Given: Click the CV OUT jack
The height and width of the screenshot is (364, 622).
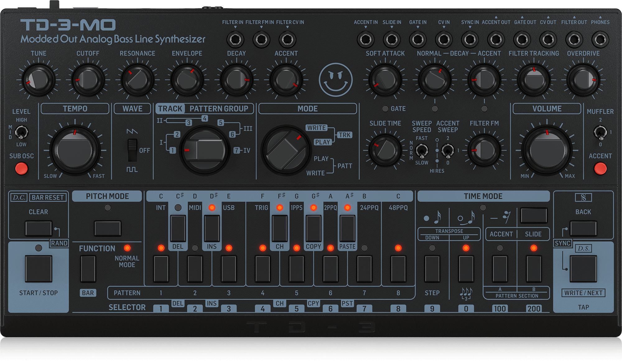Looking at the screenshot, I should pyautogui.click(x=548, y=40).
